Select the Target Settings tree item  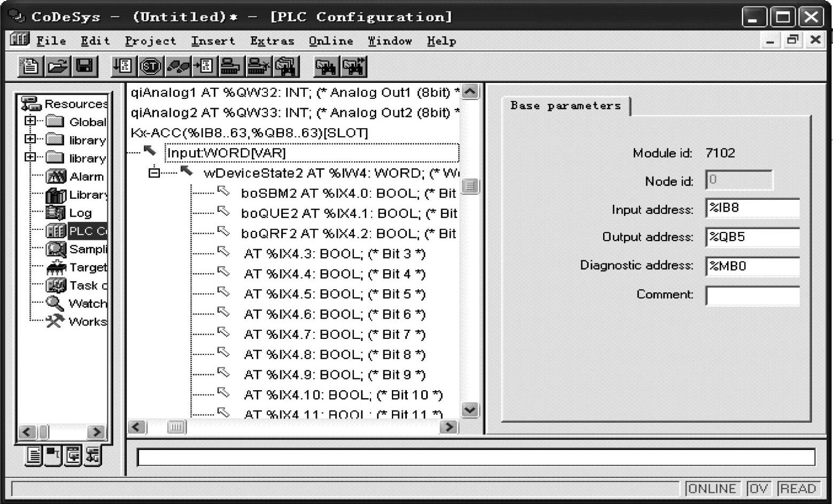click(x=88, y=267)
